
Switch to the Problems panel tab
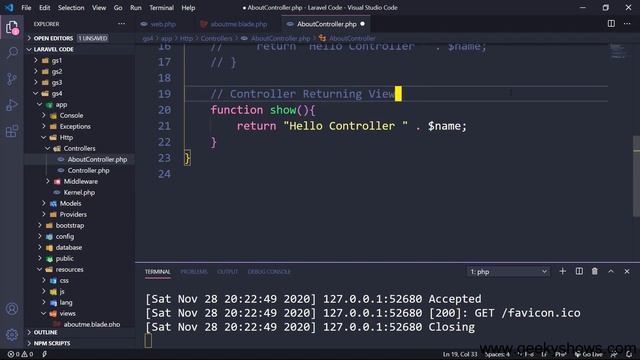coord(194,271)
